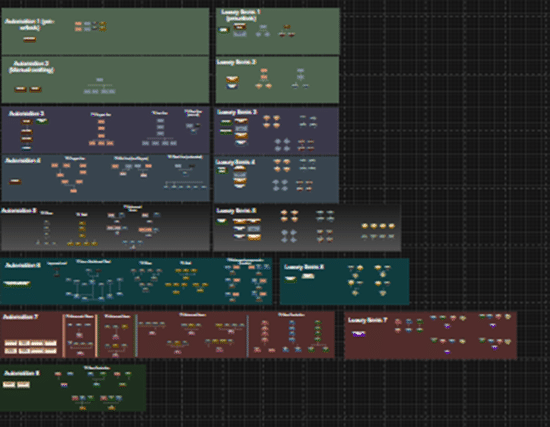This screenshot has height=427, width=550.
Task: Select the Automation 2 section title
Action: pos(32,66)
